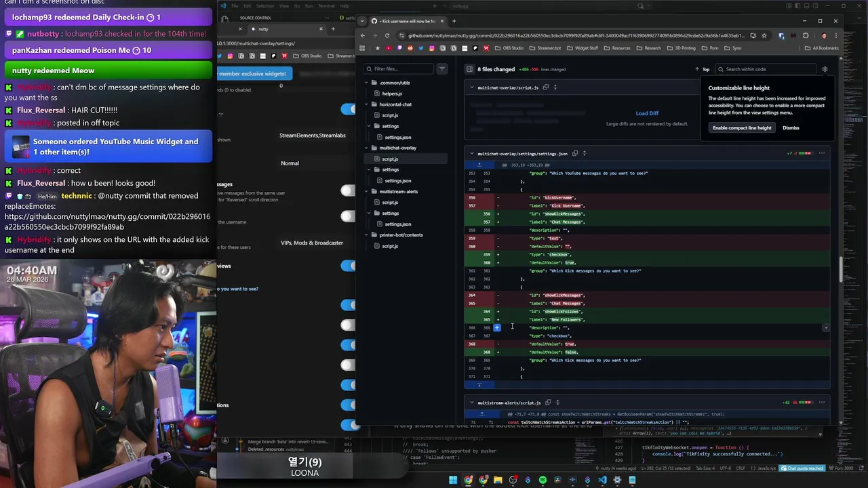Open VS Code Run menu
Screen dimensions: 868x488
(x=309, y=6)
